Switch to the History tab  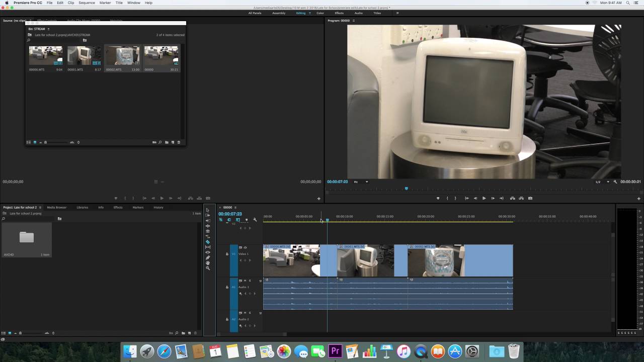pyautogui.click(x=158, y=207)
